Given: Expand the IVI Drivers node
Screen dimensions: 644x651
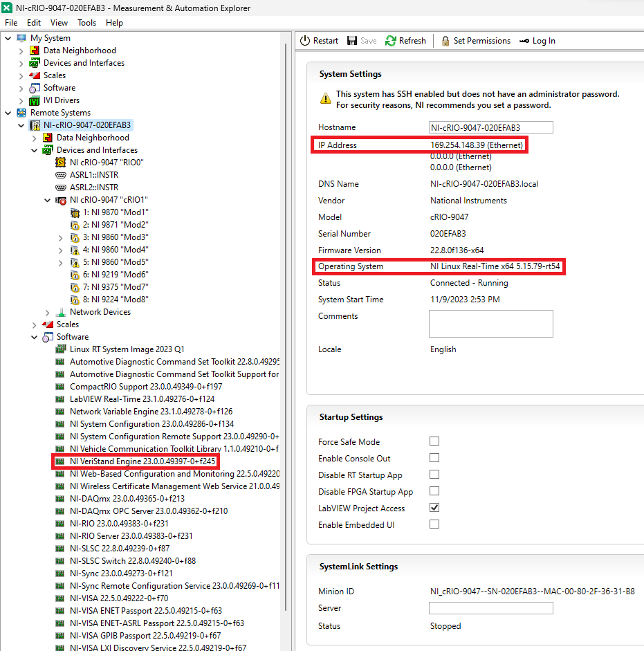Looking at the screenshot, I should tap(21, 101).
